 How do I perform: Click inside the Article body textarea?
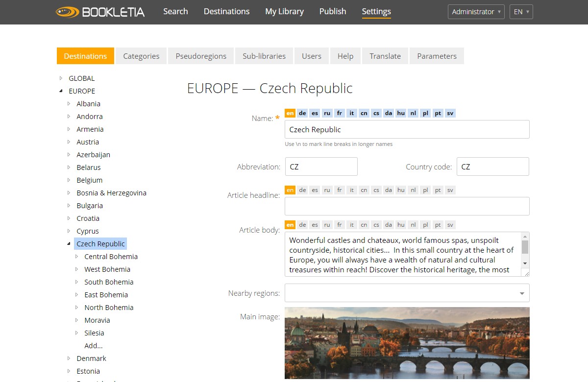[x=403, y=254]
